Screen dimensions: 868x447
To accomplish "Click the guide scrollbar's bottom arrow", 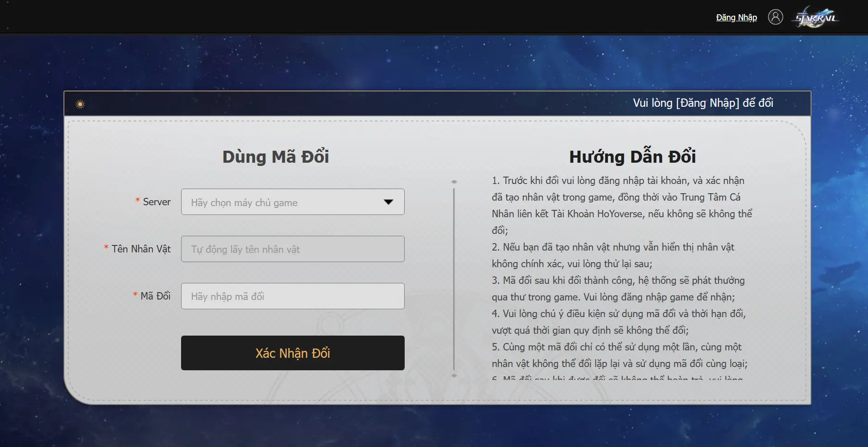I will [x=454, y=376].
